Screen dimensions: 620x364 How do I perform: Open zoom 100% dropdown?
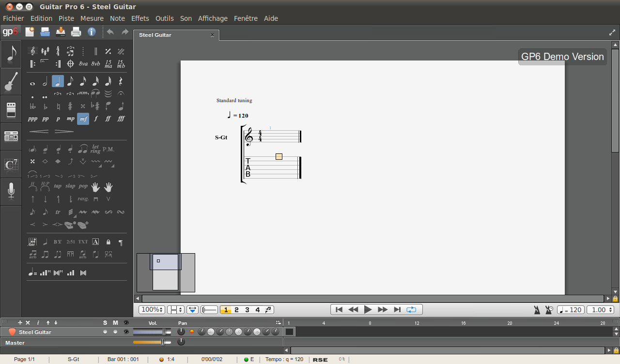click(152, 310)
